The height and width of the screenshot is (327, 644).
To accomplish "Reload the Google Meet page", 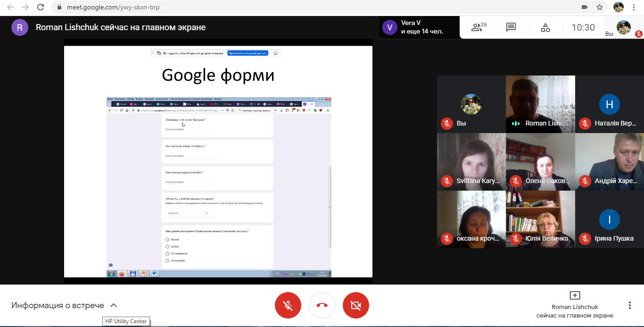I will [x=41, y=7].
